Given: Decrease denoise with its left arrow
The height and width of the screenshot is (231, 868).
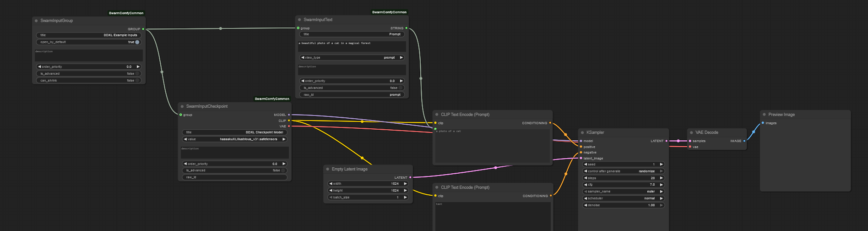Looking at the screenshot, I should [586, 205].
